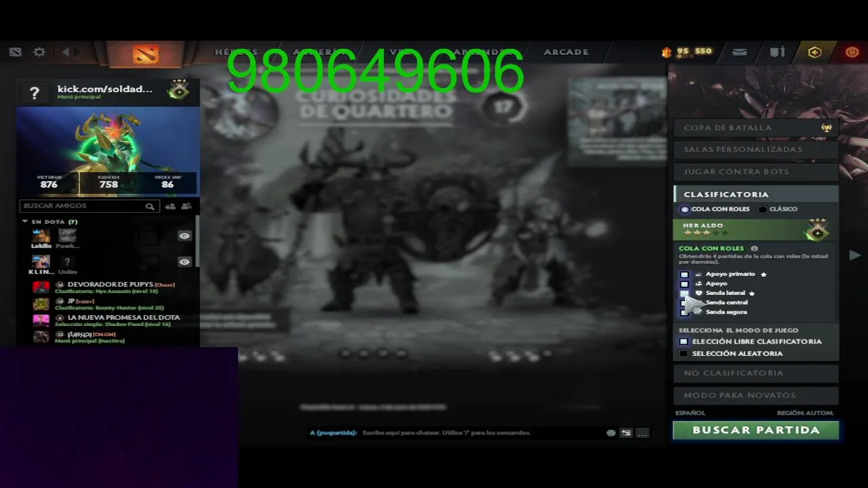Click the Herald rank medal in Clasificatoria
The height and width of the screenshot is (488, 868).
[x=817, y=230]
